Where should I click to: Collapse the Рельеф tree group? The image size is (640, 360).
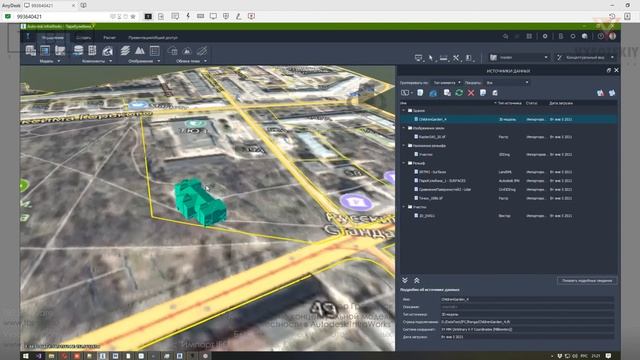pos(404,163)
